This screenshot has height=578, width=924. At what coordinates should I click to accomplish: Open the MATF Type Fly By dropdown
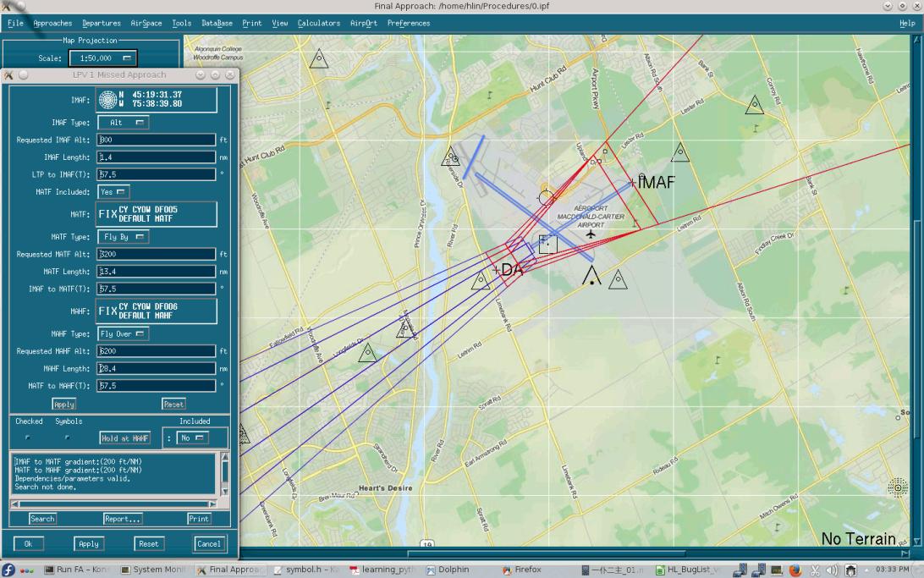coord(125,237)
